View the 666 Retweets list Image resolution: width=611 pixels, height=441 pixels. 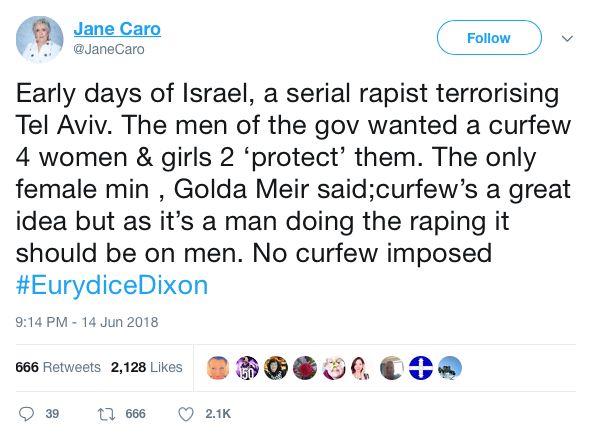(58, 367)
